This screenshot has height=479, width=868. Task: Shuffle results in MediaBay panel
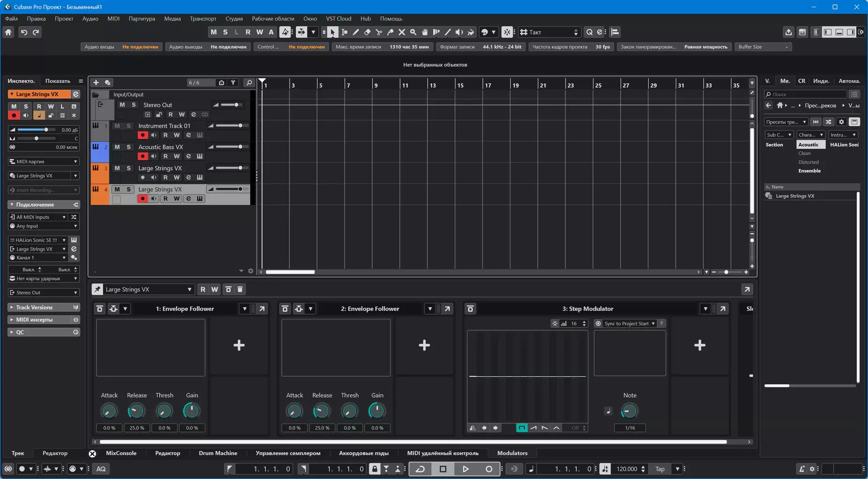829,122
